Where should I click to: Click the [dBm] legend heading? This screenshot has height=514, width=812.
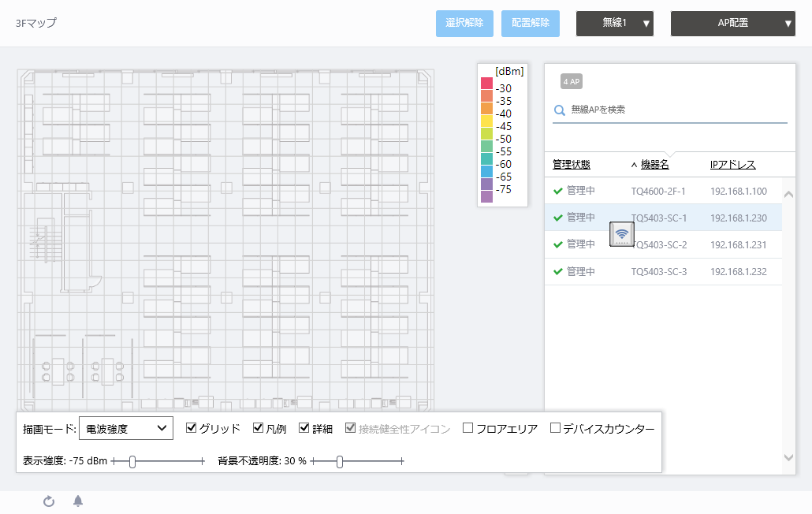509,72
